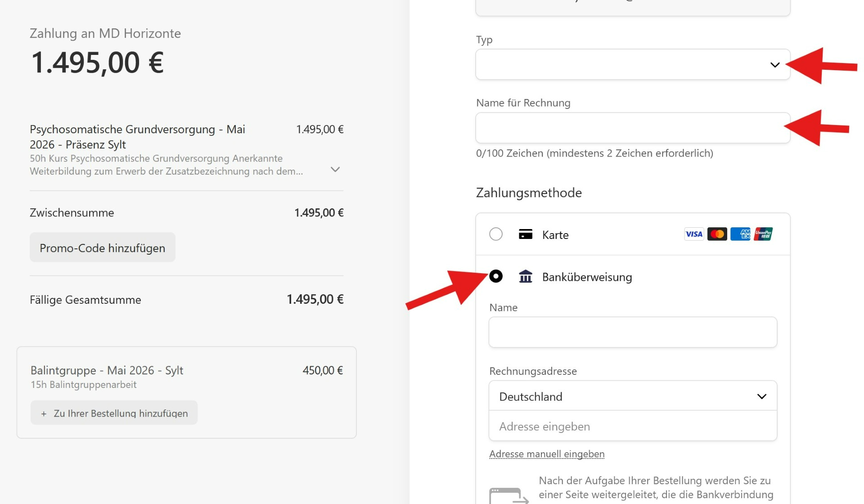Click the Karte payment option label
The width and height of the screenshot is (864, 504).
pos(555,235)
